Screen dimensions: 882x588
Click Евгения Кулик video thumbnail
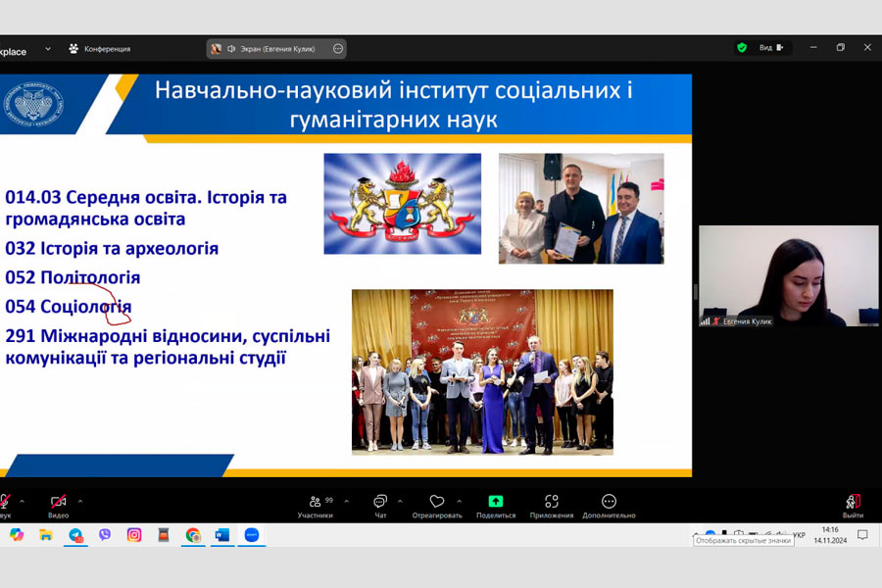[788, 275]
